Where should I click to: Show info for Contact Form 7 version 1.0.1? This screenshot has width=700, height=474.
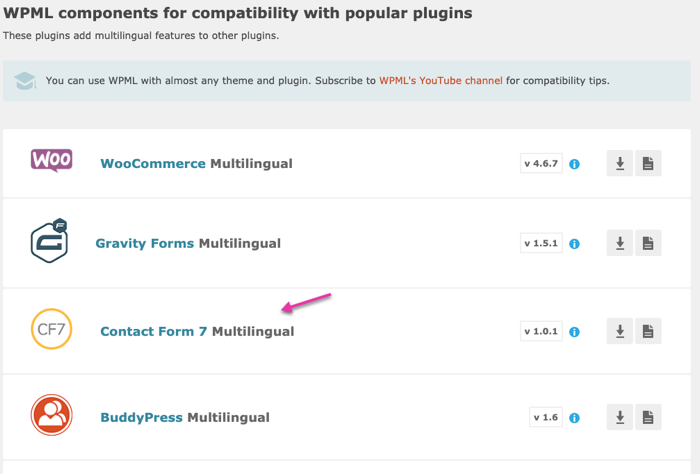pyautogui.click(x=575, y=332)
